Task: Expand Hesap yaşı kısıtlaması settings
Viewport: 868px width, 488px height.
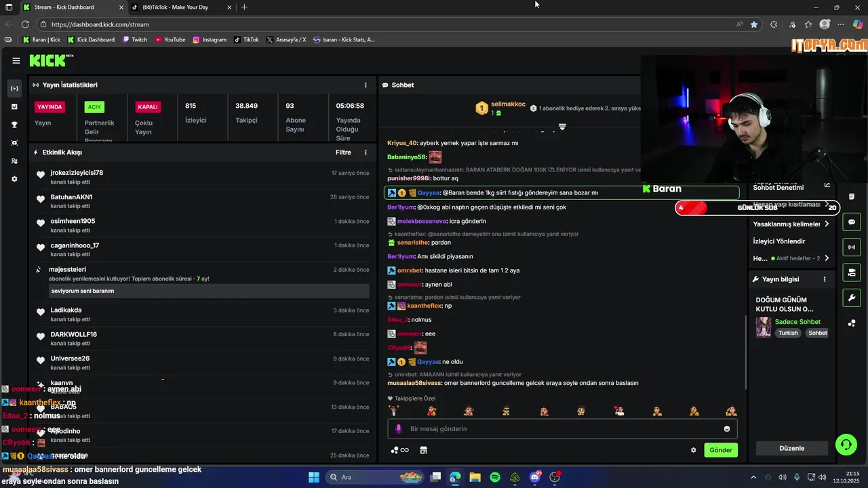Action: pyautogui.click(x=791, y=205)
